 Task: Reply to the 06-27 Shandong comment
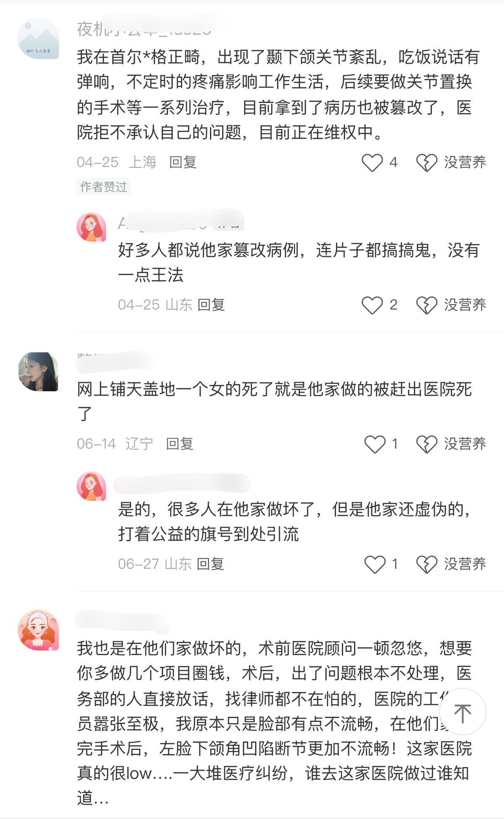pyautogui.click(x=210, y=564)
